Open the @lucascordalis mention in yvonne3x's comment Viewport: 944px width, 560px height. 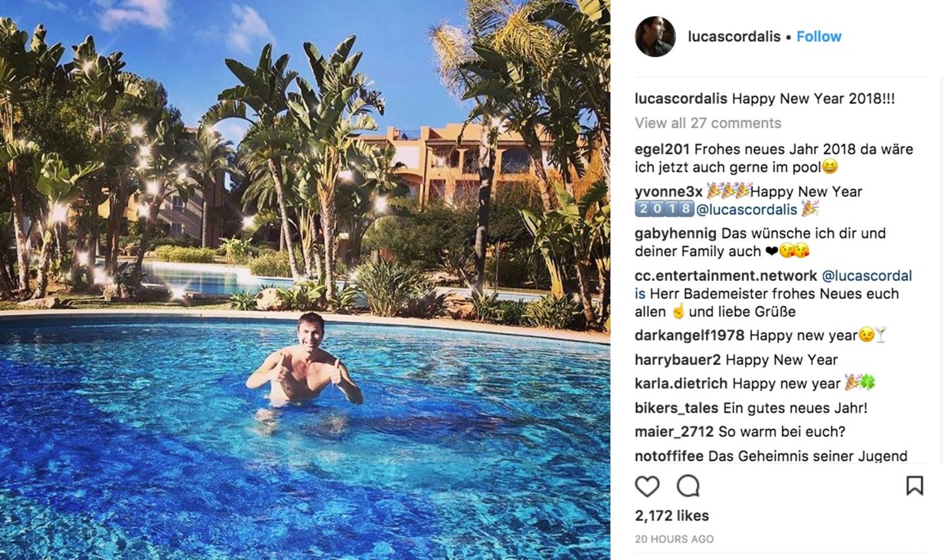(x=747, y=210)
